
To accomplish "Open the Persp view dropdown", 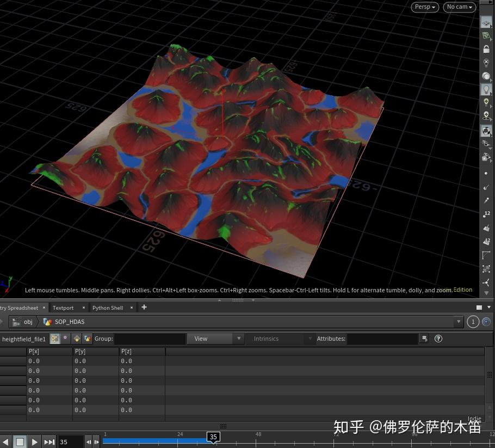I will pyautogui.click(x=424, y=7).
